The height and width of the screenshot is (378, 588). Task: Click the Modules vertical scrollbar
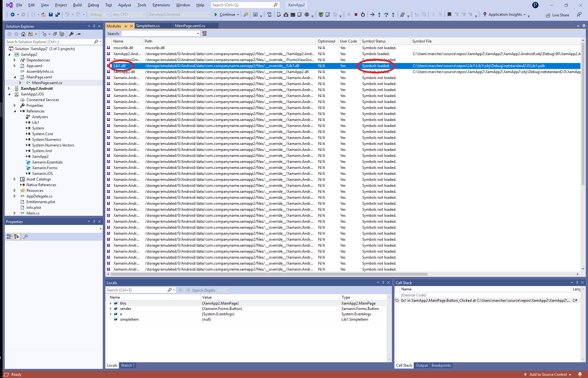tap(583, 114)
